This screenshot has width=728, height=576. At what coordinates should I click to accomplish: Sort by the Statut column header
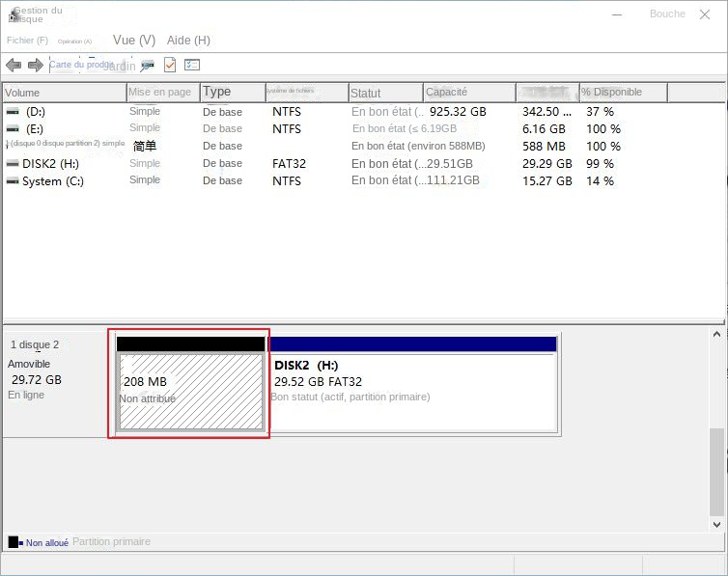(386, 93)
